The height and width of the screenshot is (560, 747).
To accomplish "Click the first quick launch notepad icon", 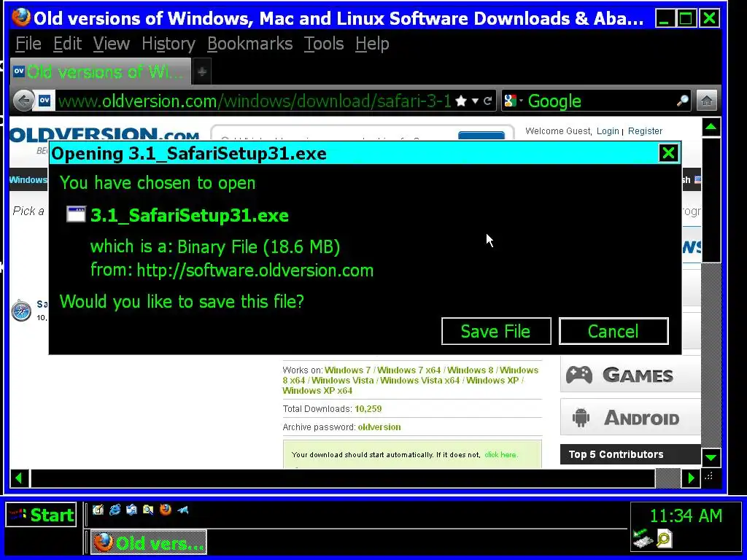I will click(98, 510).
